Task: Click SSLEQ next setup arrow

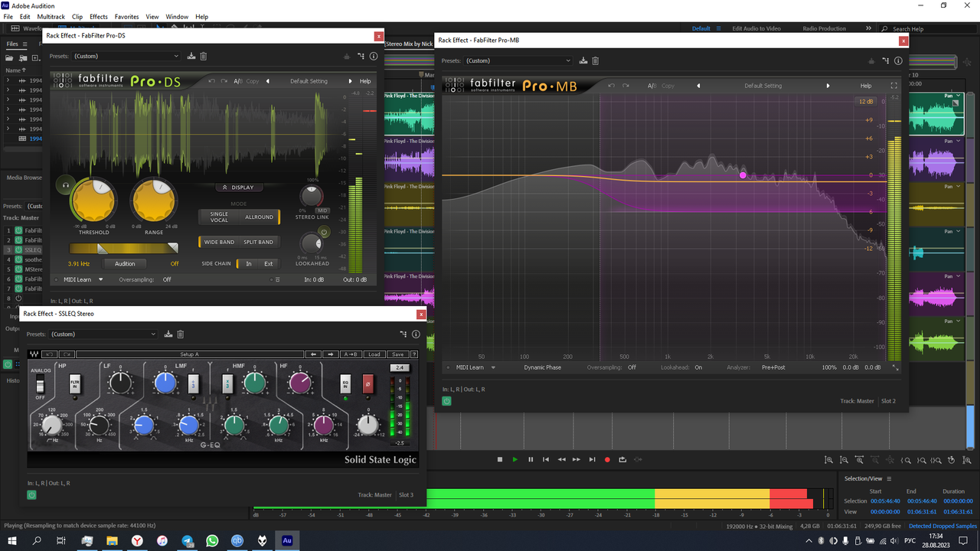Action: tap(331, 354)
